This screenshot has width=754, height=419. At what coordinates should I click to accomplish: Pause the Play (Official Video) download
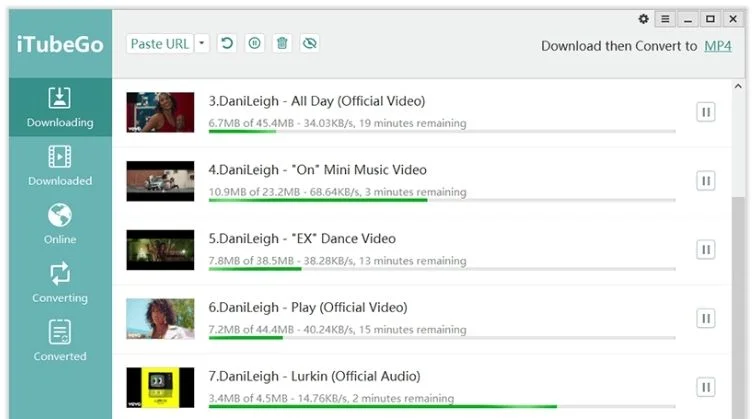point(706,318)
